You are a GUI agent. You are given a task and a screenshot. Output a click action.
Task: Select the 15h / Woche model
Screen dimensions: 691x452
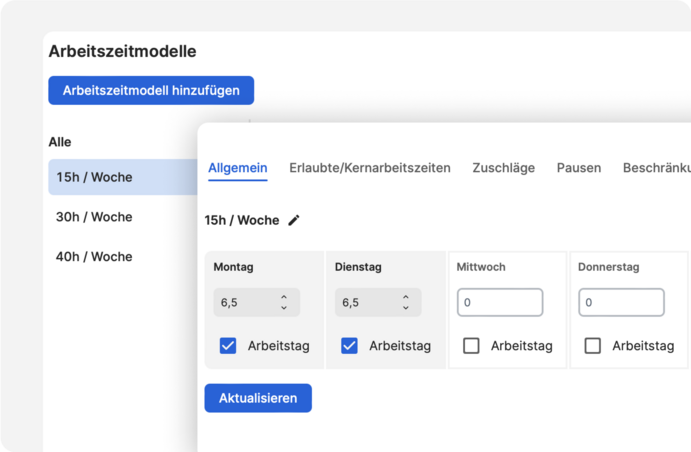[95, 177]
